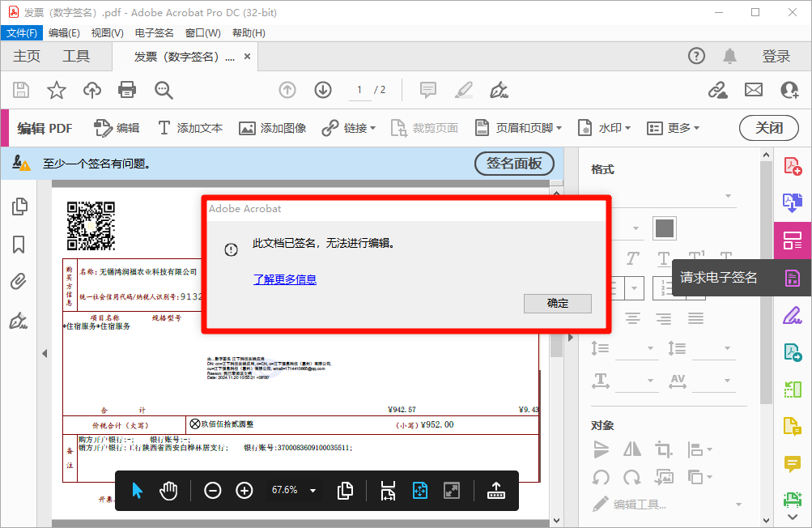The height and width of the screenshot is (528, 812).
Task: Click the page number input field
Action: tap(359, 90)
